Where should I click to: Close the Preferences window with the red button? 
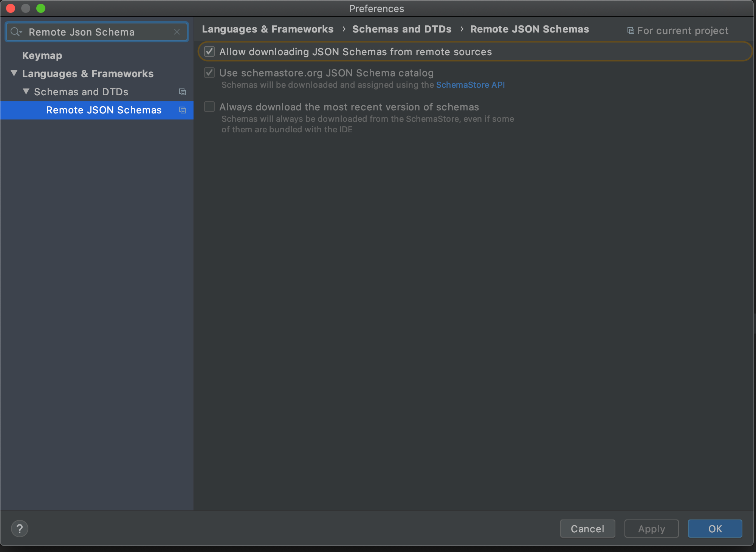tap(11, 8)
